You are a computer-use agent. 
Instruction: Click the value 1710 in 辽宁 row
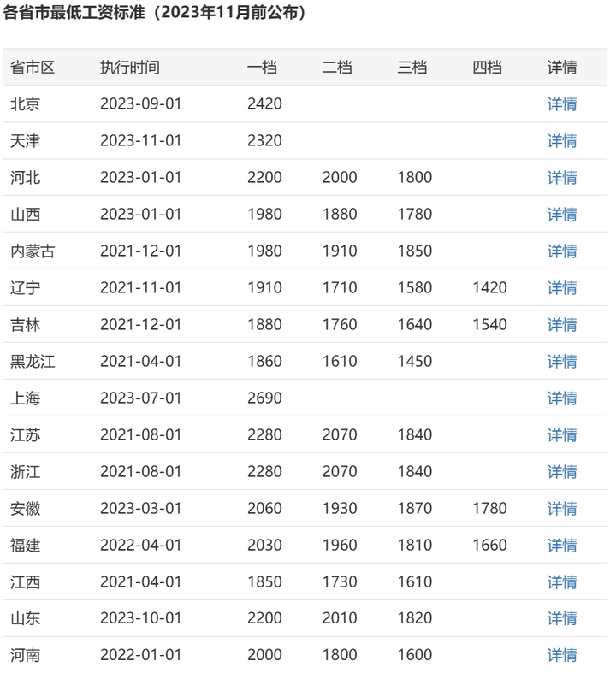pyautogui.click(x=340, y=287)
